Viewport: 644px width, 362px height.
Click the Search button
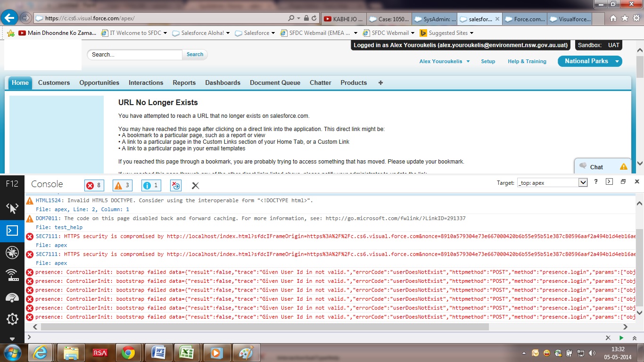[x=195, y=55]
